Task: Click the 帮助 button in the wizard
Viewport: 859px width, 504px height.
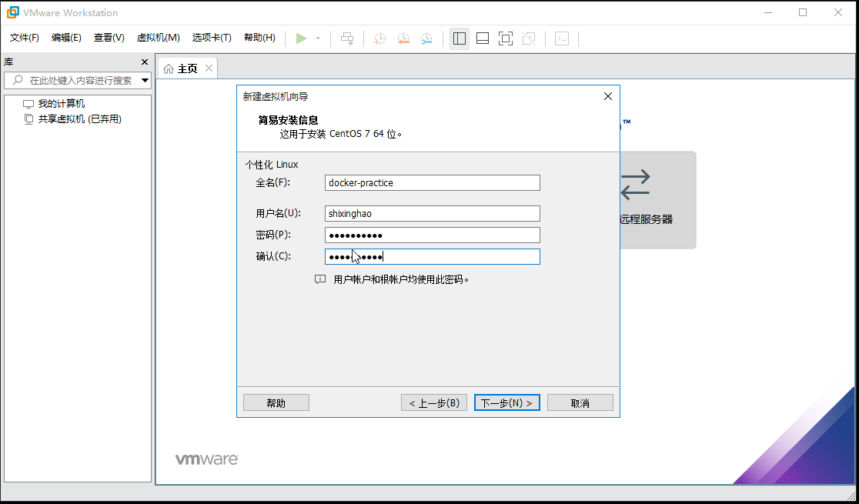Action: click(x=276, y=402)
